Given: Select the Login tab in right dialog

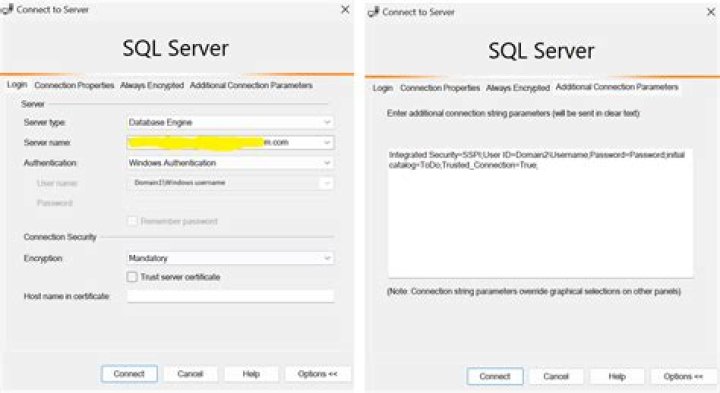Looking at the screenshot, I should (x=382, y=88).
